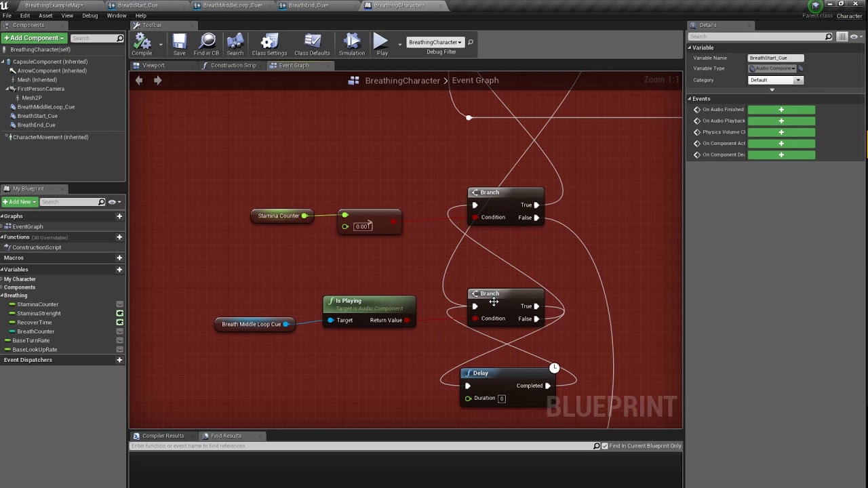The image size is (868, 488).
Task: Click Delay node Duration value field
Action: (x=502, y=399)
